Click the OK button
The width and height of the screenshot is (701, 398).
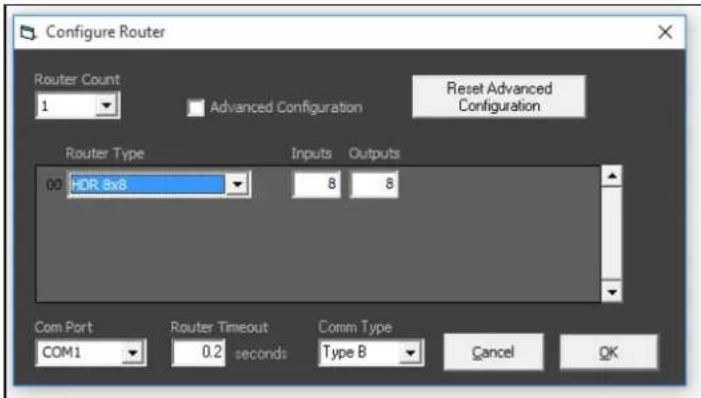click(608, 352)
